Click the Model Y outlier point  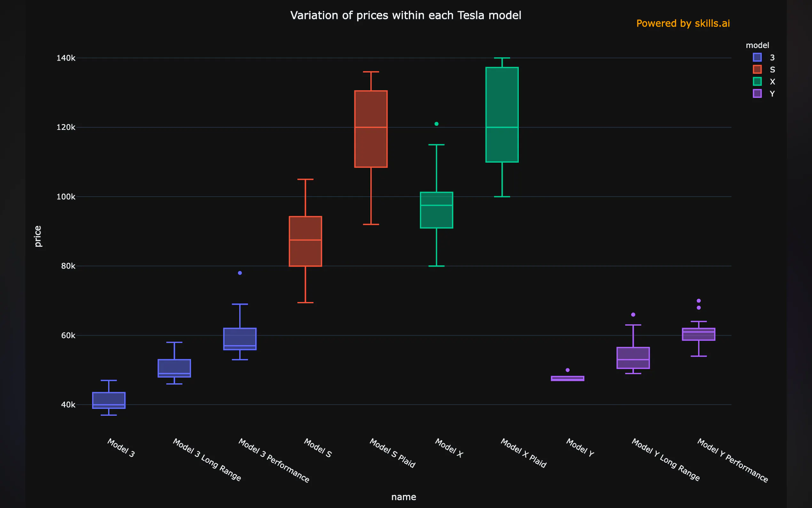[x=568, y=370]
